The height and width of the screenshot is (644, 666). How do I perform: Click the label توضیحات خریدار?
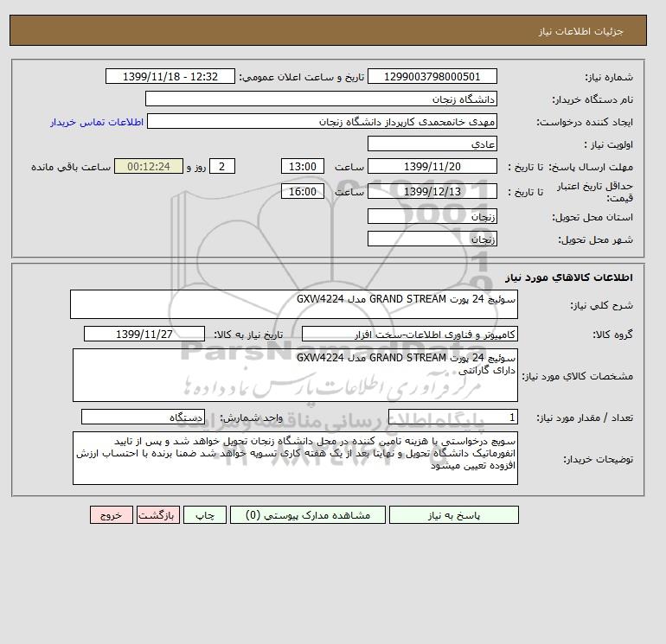coord(598,459)
